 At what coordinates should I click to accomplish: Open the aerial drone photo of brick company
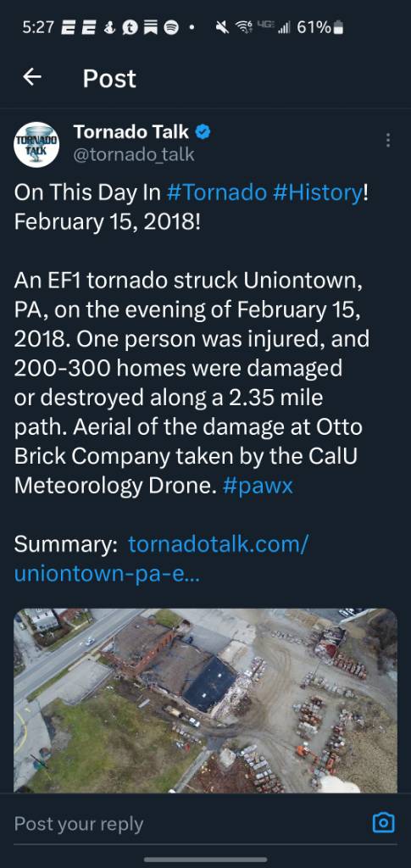click(205, 700)
